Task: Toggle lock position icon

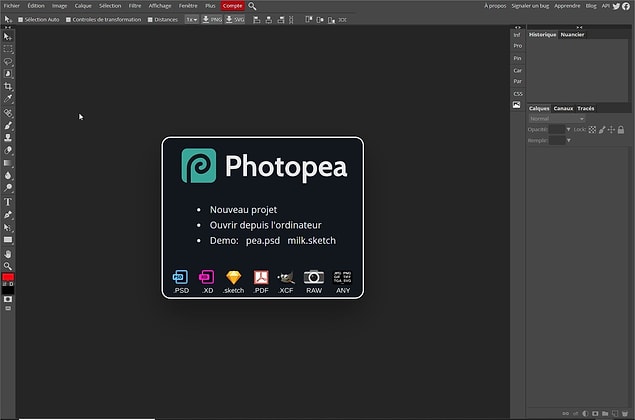Action: point(611,130)
